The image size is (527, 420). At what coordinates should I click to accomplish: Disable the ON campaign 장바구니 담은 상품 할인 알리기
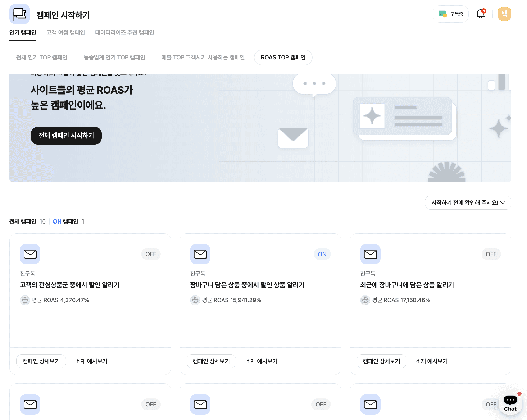pyautogui.click(x=322, y=254)
